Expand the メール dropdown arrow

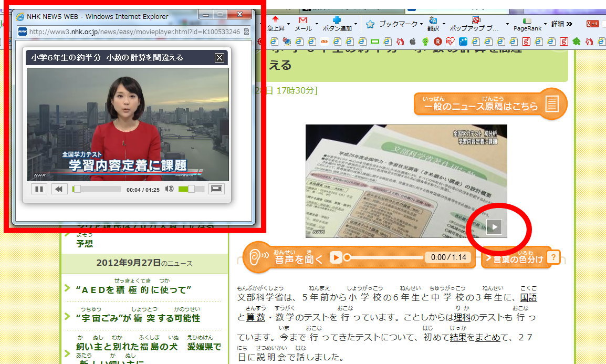317,24
